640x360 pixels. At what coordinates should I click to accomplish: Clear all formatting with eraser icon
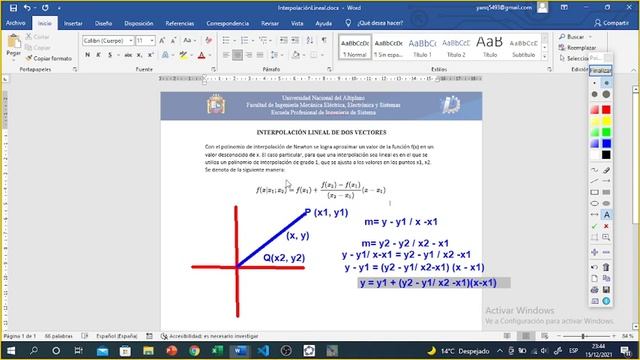pos(209,40)
